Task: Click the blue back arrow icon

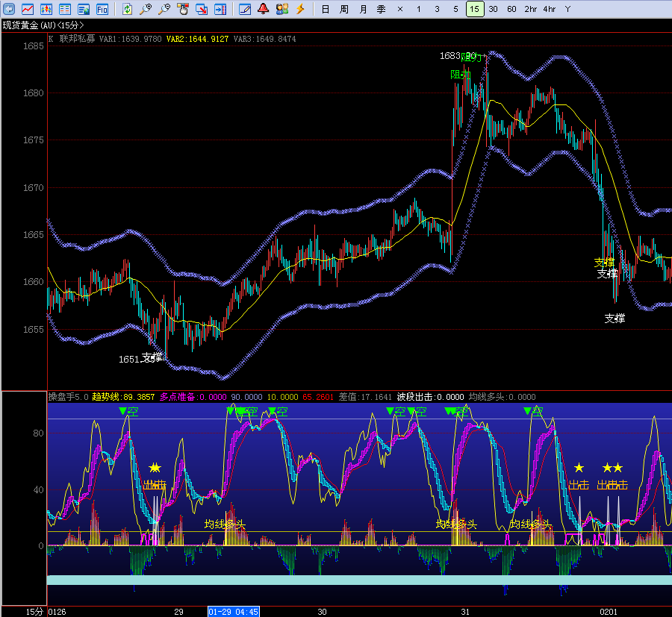Action: (x=9, y=9)
